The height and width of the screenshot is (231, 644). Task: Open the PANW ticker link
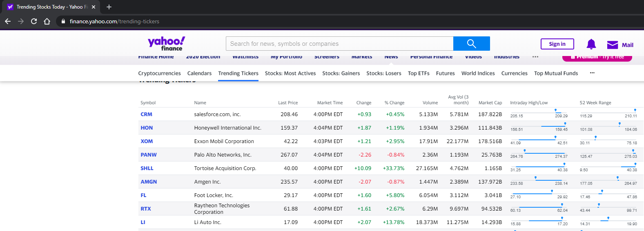click(x=149, y=155)
